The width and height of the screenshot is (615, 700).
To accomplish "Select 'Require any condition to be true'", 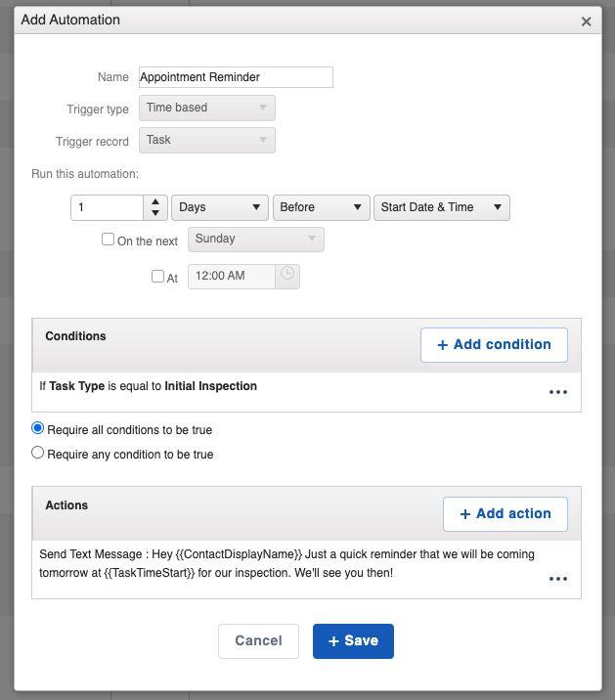I will pyautogui.click(x=38, y=453).
